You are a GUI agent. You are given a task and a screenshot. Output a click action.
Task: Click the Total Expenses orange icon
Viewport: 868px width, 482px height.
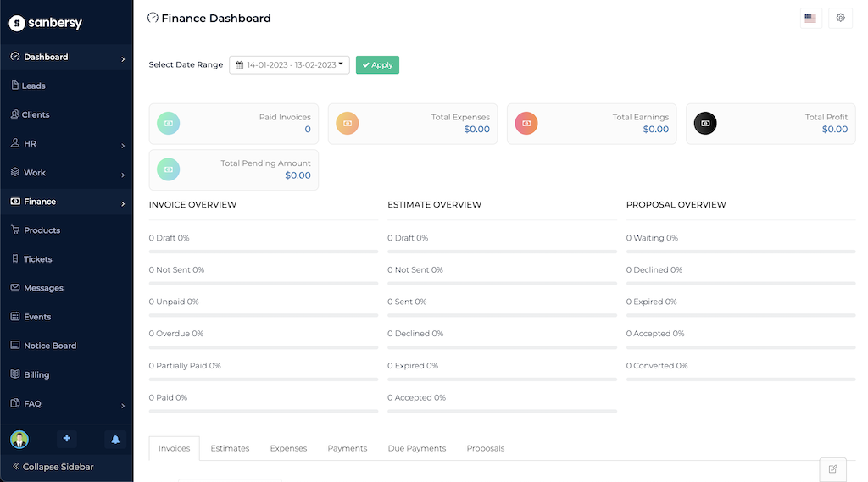pyautogui.click(x=348, y=124)
